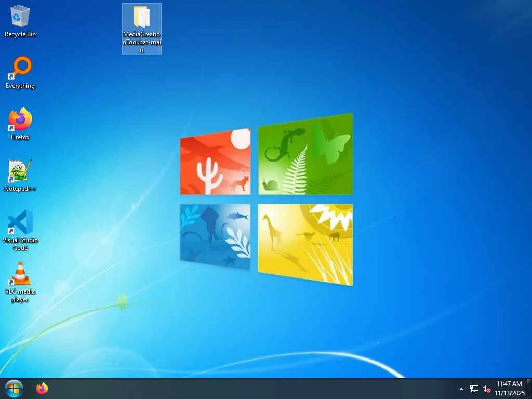Open the network status tray icon
Viewport: 532px width, 399px height.
[x=474, y=389]
